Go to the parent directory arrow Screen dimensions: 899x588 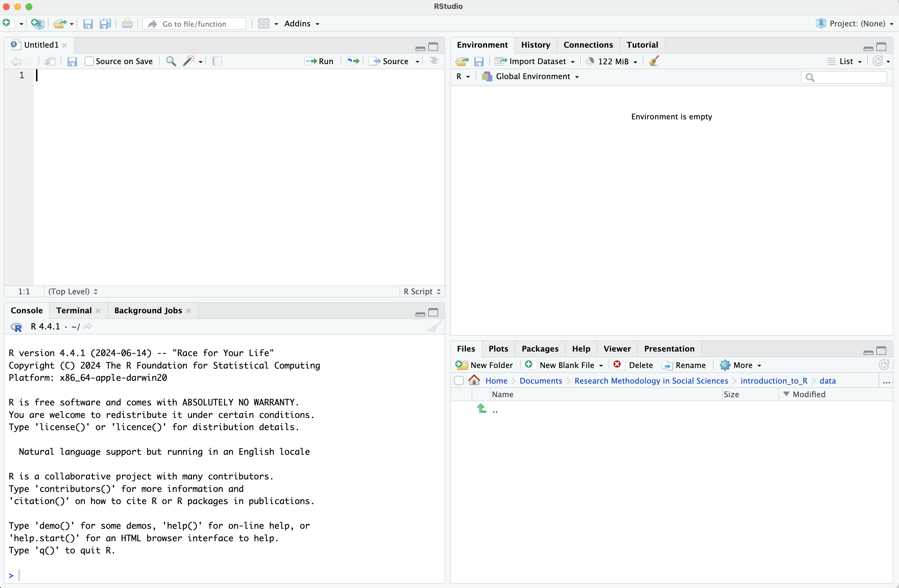(x=482, y=409)
